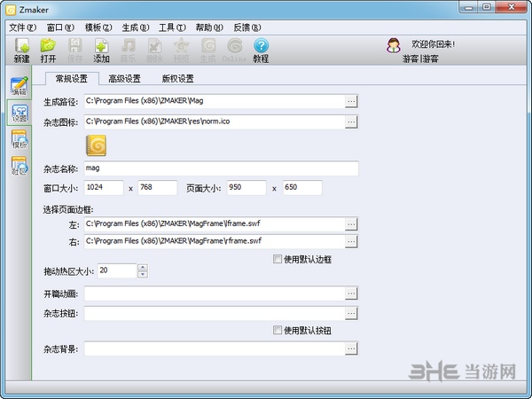Click the empty 杂志按钮 input field
This screenshot has height=399, width=532.
coord(215,314)
